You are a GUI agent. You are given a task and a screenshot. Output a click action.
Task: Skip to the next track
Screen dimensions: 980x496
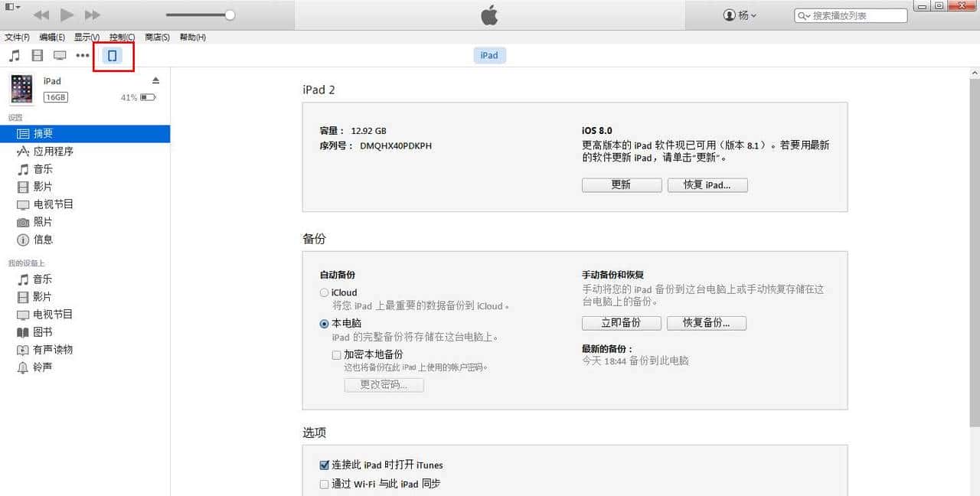coord(92,15)
